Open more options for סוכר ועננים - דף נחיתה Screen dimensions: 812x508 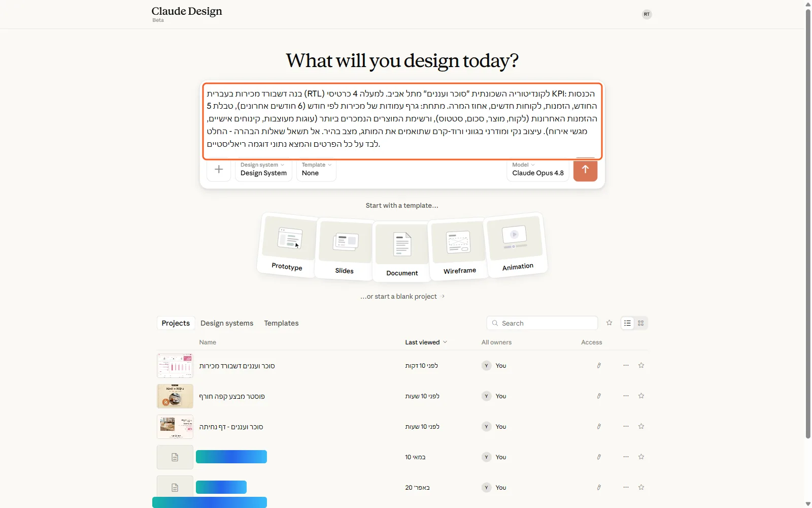pyautogui.click(x=626, y=427)
